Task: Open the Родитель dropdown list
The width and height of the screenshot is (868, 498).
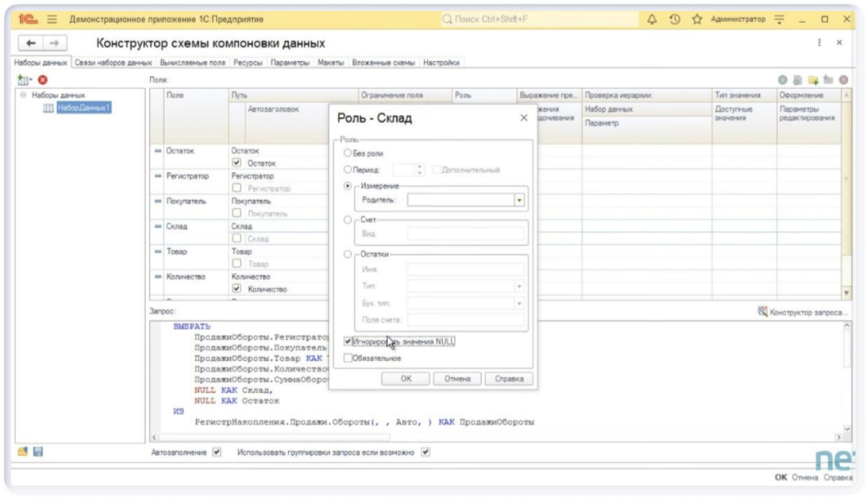Action: point(519,200)
